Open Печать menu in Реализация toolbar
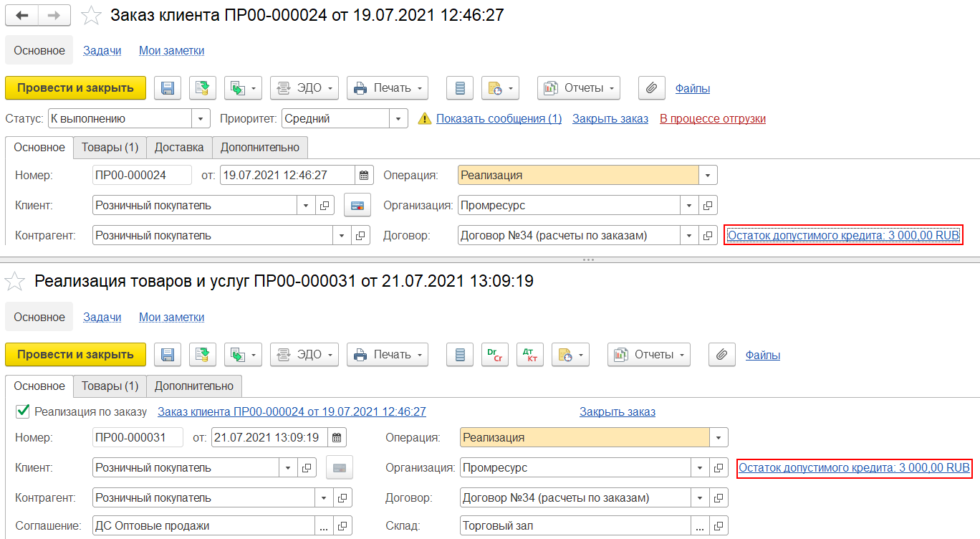 pyautogui.click(x=388, y=355)
